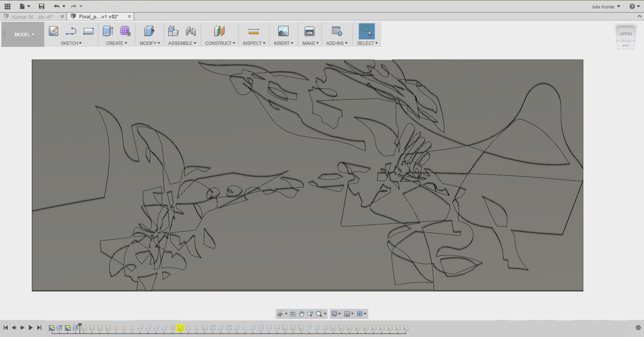Select the Press Pull modify icon
Viewport: 644px width, 337px height.
149,31
